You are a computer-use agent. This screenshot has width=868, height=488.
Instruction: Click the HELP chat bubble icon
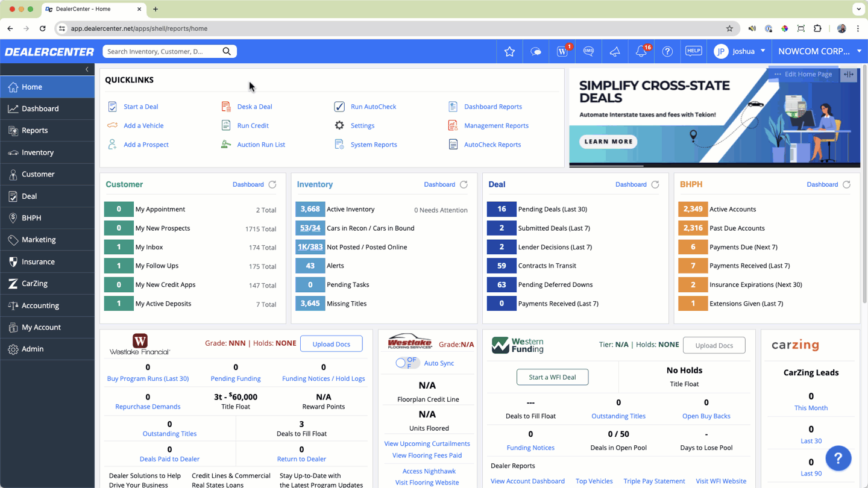coord(694,51)
